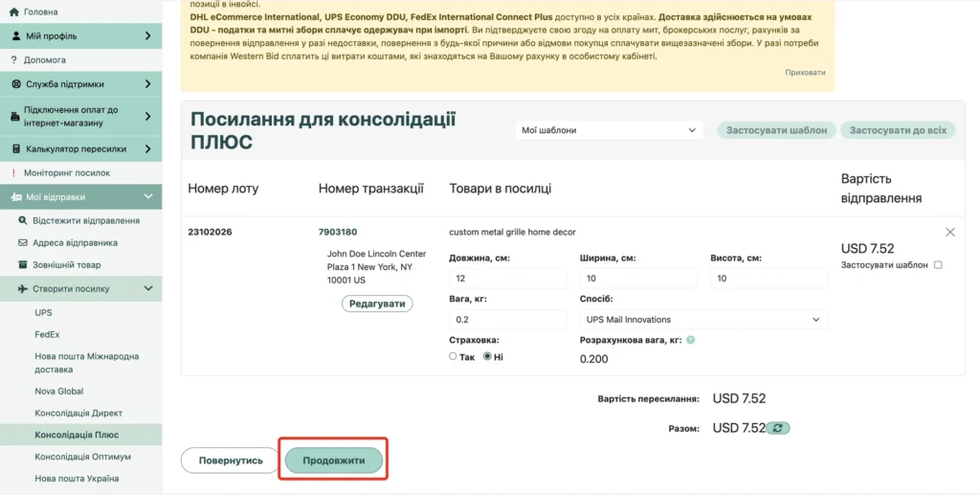Open Відстежити відправлення
Screen dimensions: 980x495
tap(86, 220)
